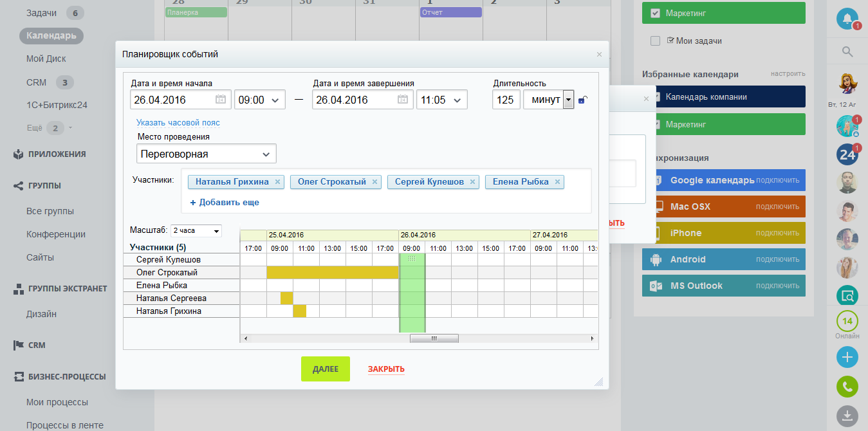
Task: Uncheck the top Маркетинг calendar checkbox
Action: click(x=655, y=13)
